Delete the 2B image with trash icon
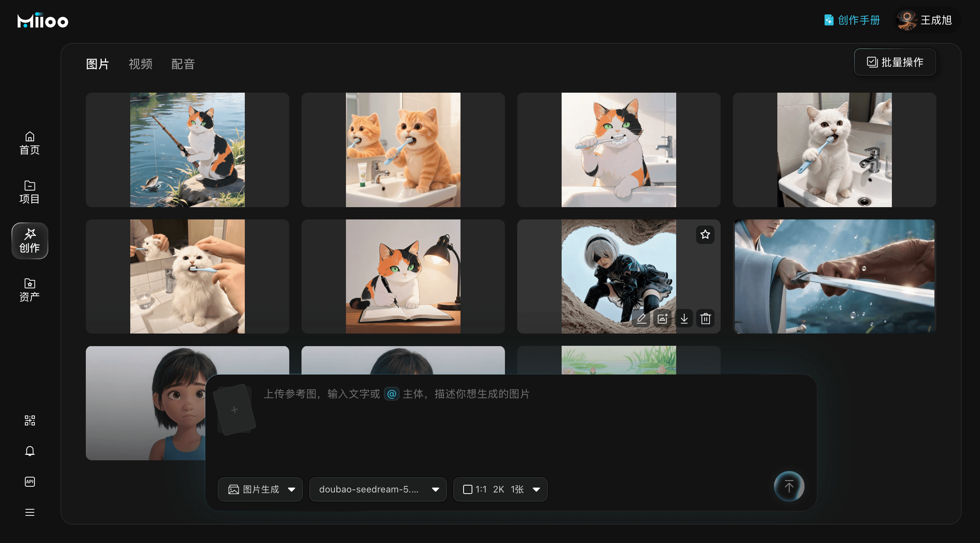980x543 pixels. pyautogui.click(x=706, y=319)
